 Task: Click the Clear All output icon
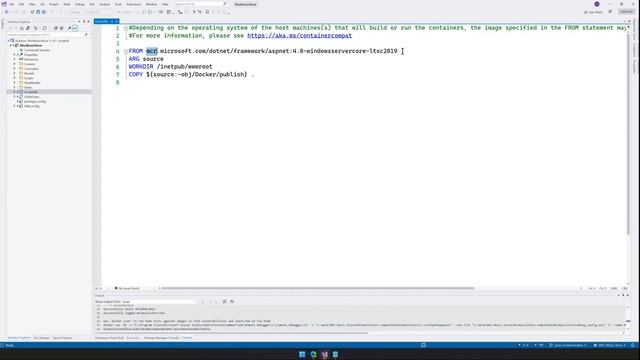coord(224,302)
